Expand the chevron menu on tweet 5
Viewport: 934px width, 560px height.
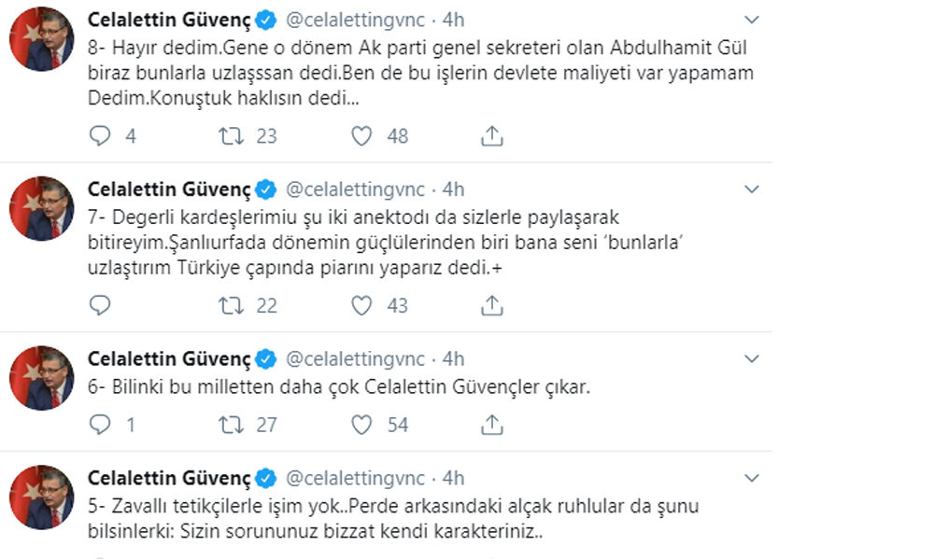[752, 478]
